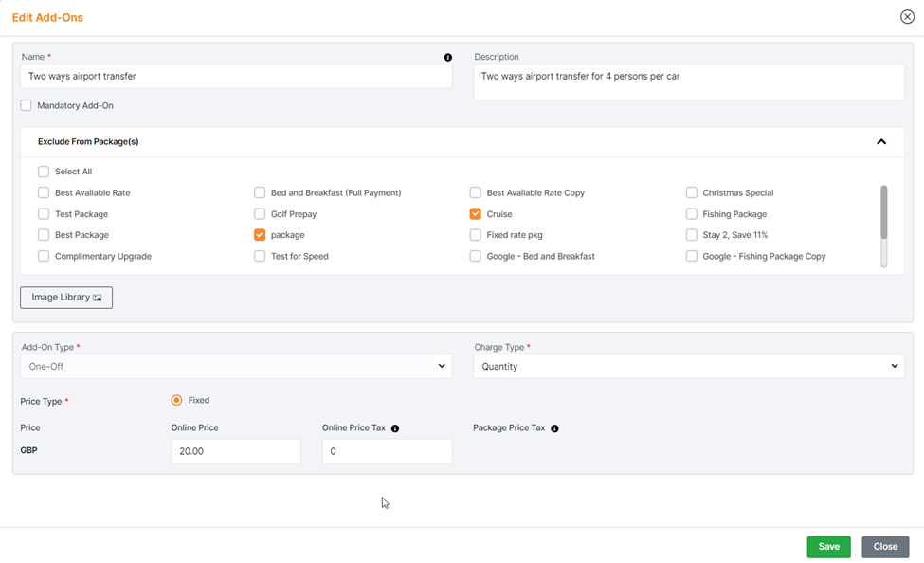Check the Christmas Special checkbox
The width and height of the screenshot is (924, 563).
coord(692,192)
